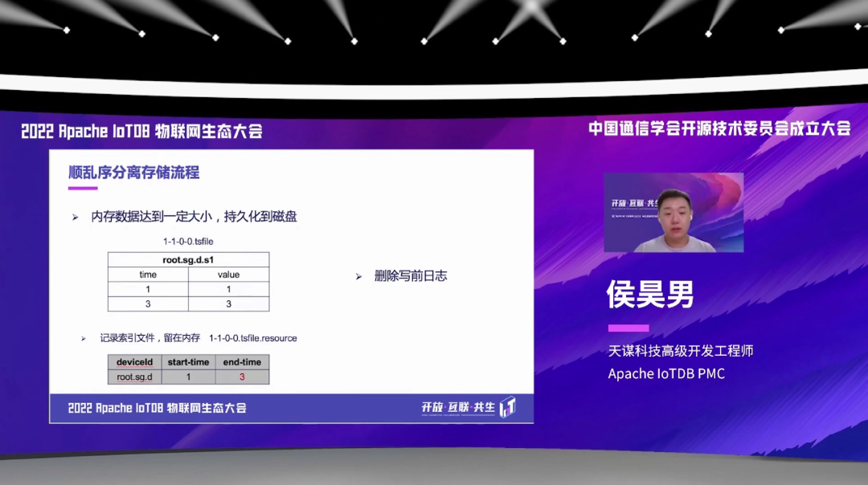The height and width of the screenshot is (485, 868).
Task: Click the speaker video thumbnail
Action: coord(674,212)
